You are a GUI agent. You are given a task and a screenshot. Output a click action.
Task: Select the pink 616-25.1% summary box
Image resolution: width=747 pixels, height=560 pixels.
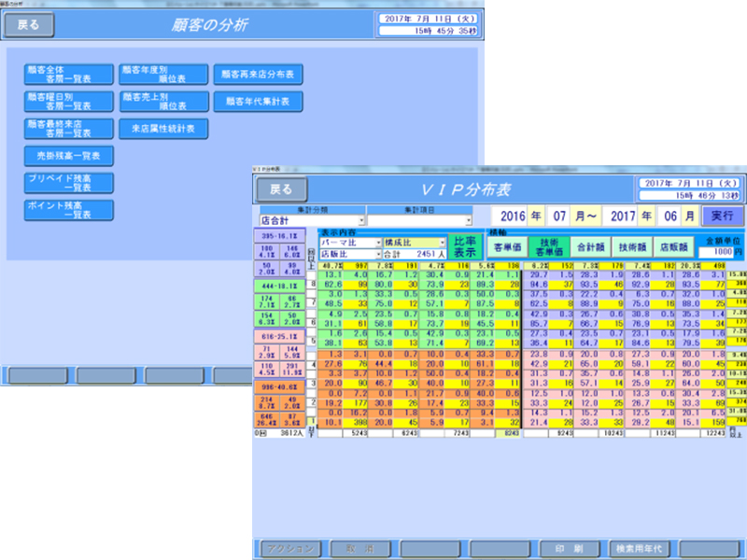pos(279,336)
